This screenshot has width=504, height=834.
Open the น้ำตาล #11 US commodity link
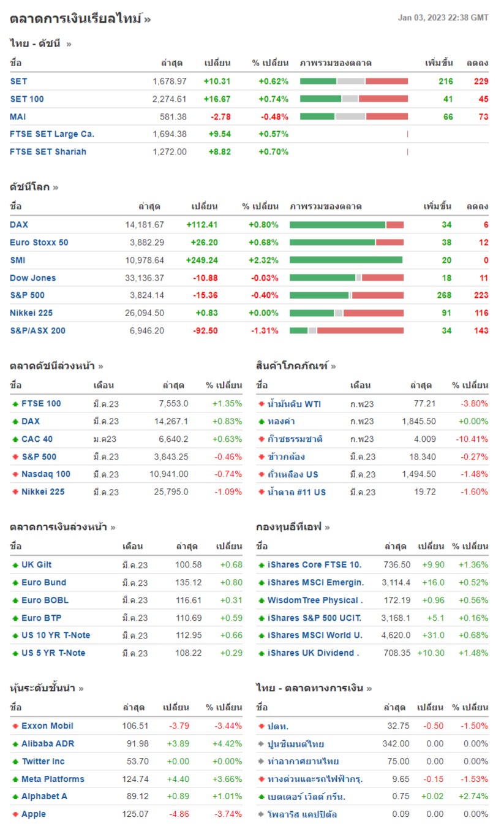coord(297,491)
